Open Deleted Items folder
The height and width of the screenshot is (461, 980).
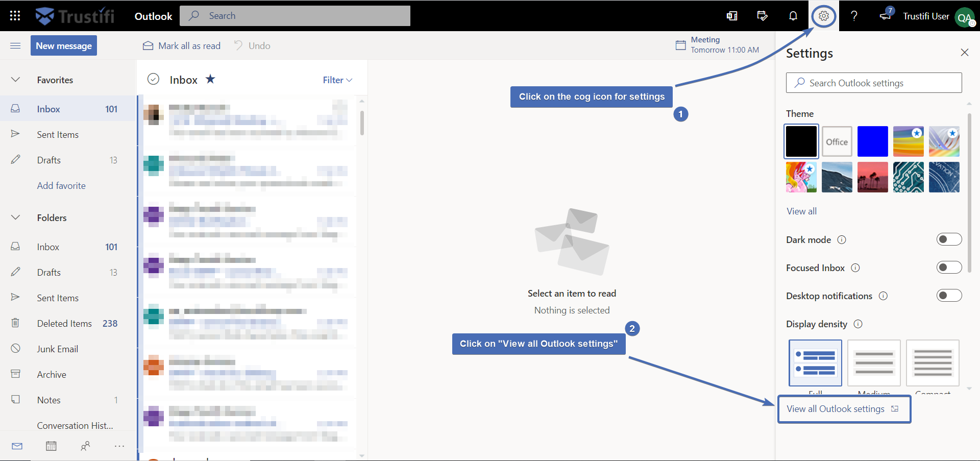tap(68, 323)
